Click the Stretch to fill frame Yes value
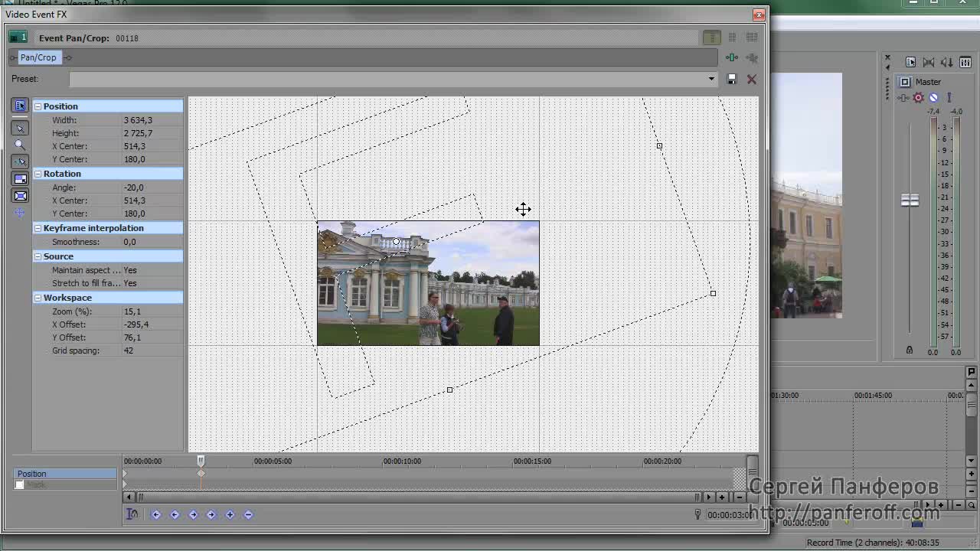The image size is (980, 551). [130, 283]
